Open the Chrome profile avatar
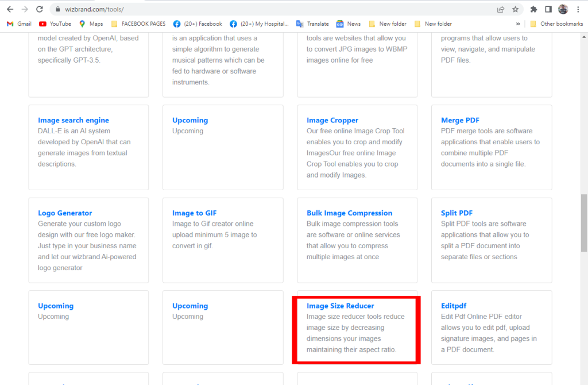Viewport: 588px width, 385px height. 563,9
